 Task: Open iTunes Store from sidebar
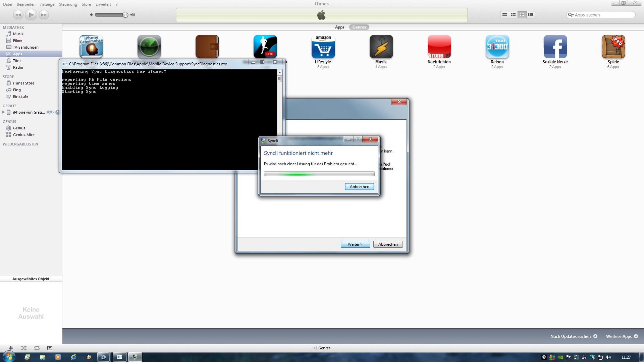click(31, 83)
